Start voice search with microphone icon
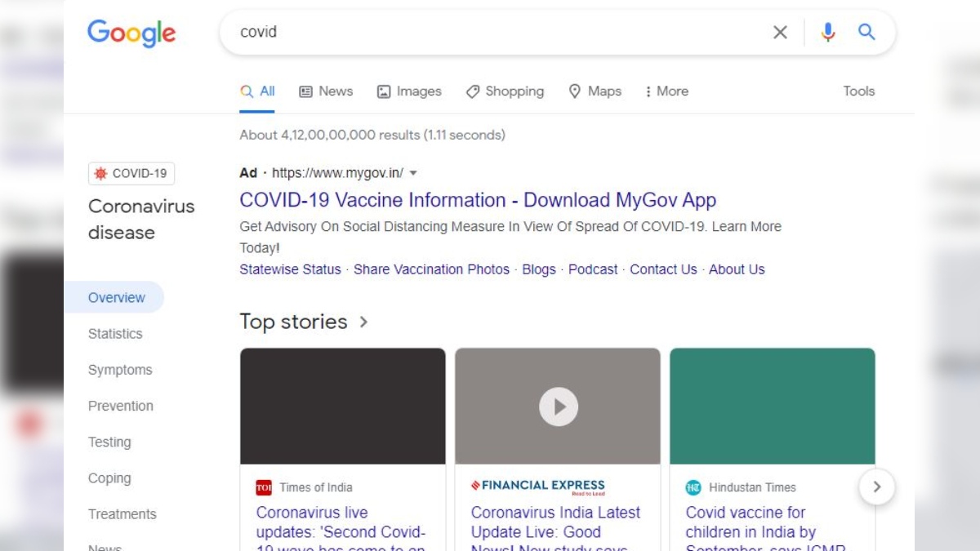This screenshot has height=551, width=980. coord(828,32)
